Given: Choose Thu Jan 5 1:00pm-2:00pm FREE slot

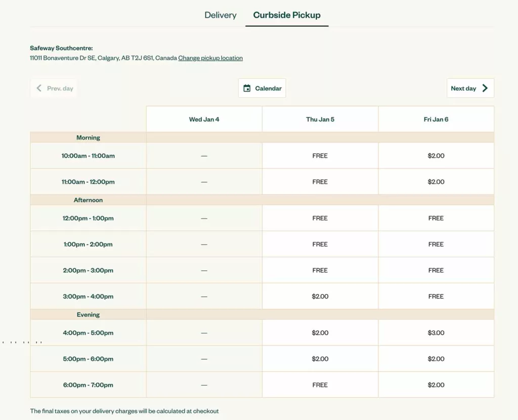Looking at the screenshot, I should 320,244.
